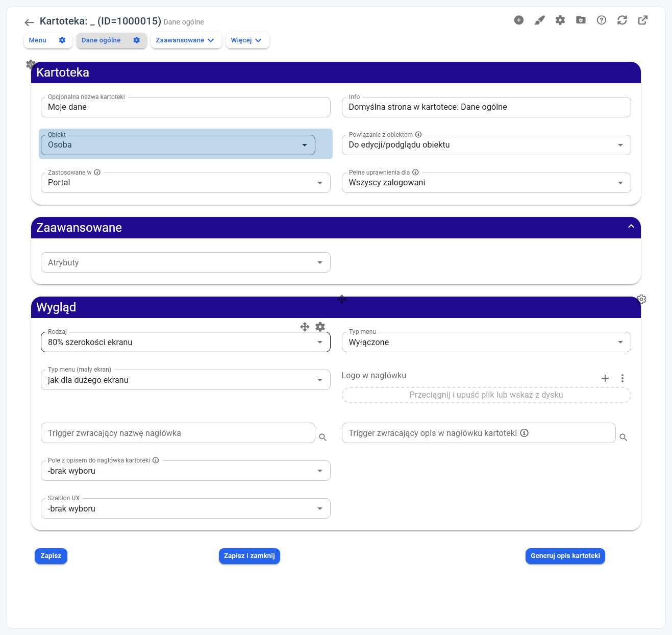Add a logo file with the plus icon

[605, 378]
